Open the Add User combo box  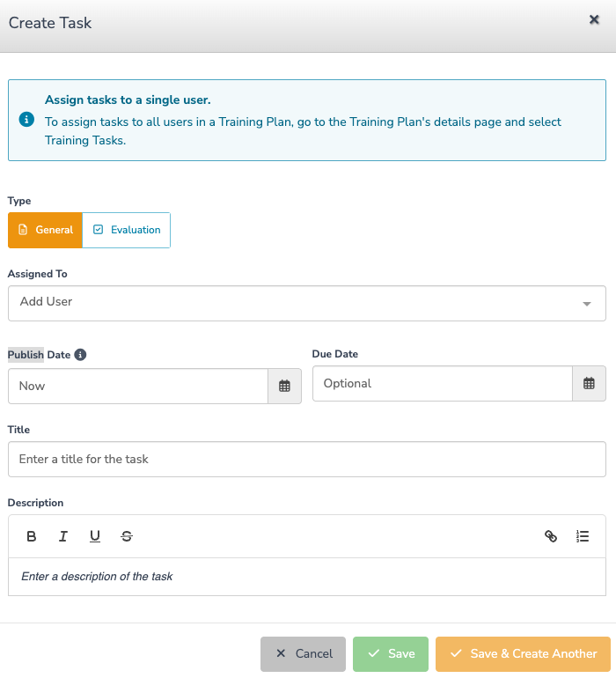[x=307, y=303]
